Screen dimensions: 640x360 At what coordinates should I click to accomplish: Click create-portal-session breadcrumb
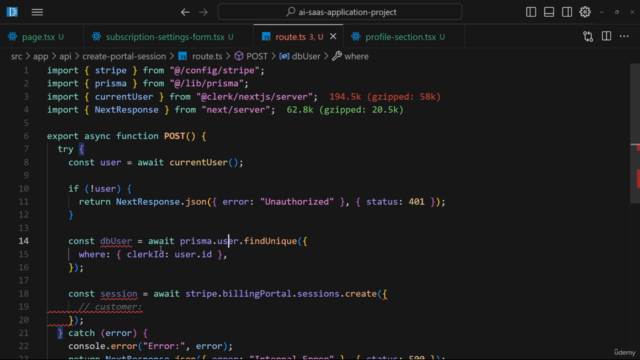point(124,56)
